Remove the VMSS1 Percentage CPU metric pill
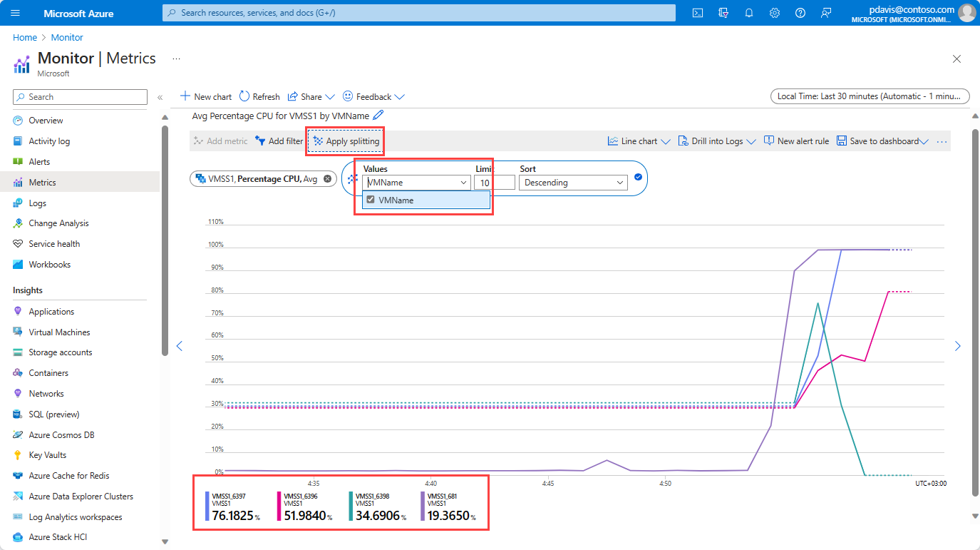Image resolution: width=980 pixels, height=550 pixels. (327, 179)
